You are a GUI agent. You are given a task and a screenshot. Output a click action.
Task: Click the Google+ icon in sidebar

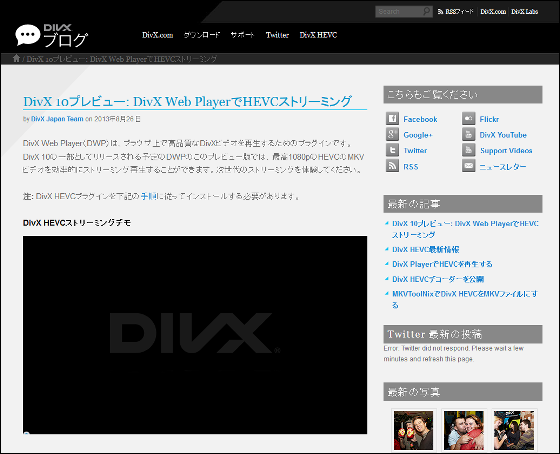point(392,134)
